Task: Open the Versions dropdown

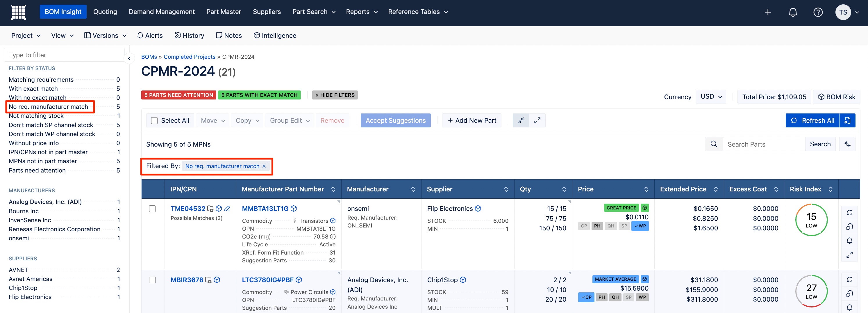Action: (105, 35)
